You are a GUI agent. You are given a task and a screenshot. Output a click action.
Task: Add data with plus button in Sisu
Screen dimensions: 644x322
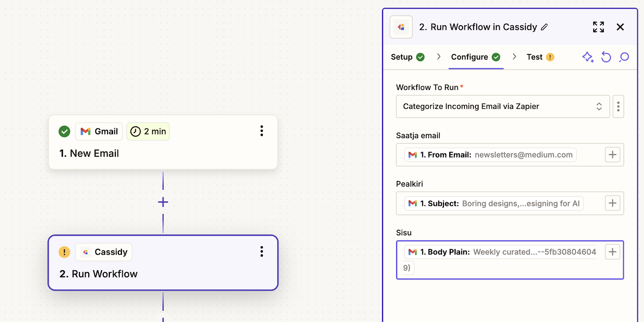coord(612,252)
